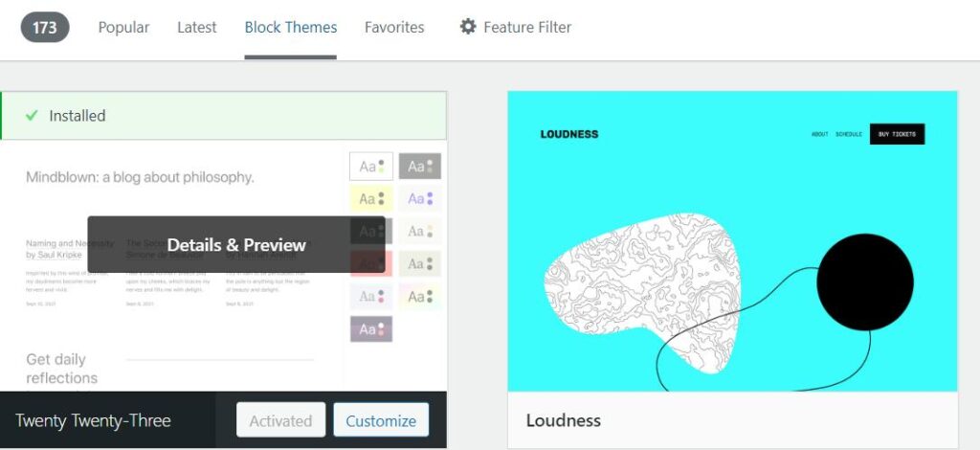Pick the purple Aa style swatch at bottom

(371, 328)
